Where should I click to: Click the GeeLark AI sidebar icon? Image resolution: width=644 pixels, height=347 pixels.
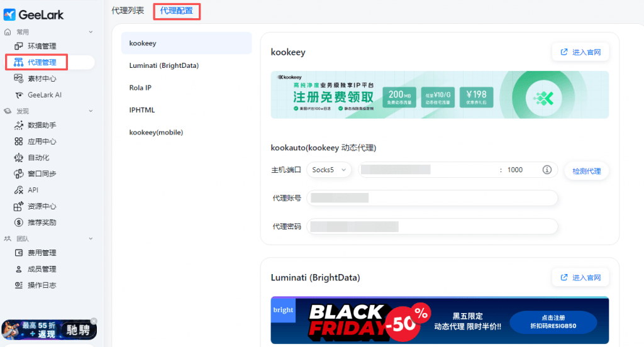click(18, 95)
